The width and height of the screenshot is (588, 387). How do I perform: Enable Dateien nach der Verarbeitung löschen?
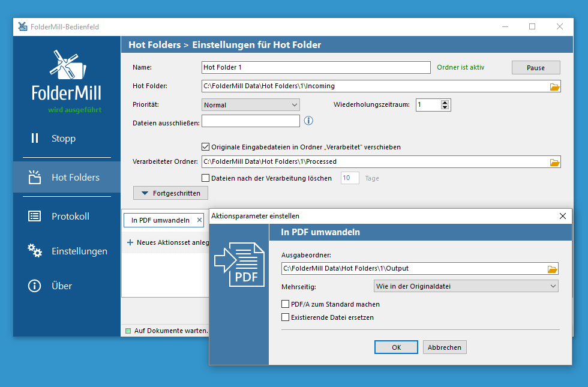[x=205, y=178]
